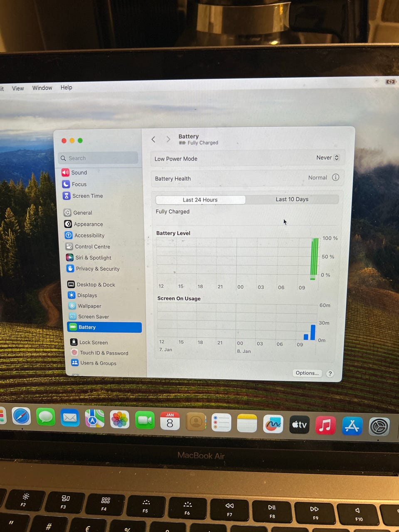
Task: Open Privacy & Security settings
Action: [93, 268]
